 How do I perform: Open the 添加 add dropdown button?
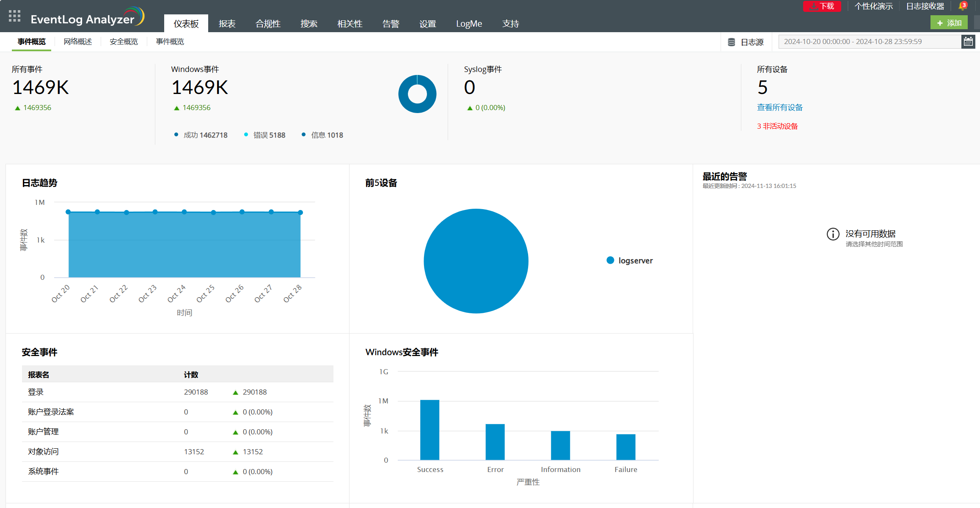pos(949,23)
